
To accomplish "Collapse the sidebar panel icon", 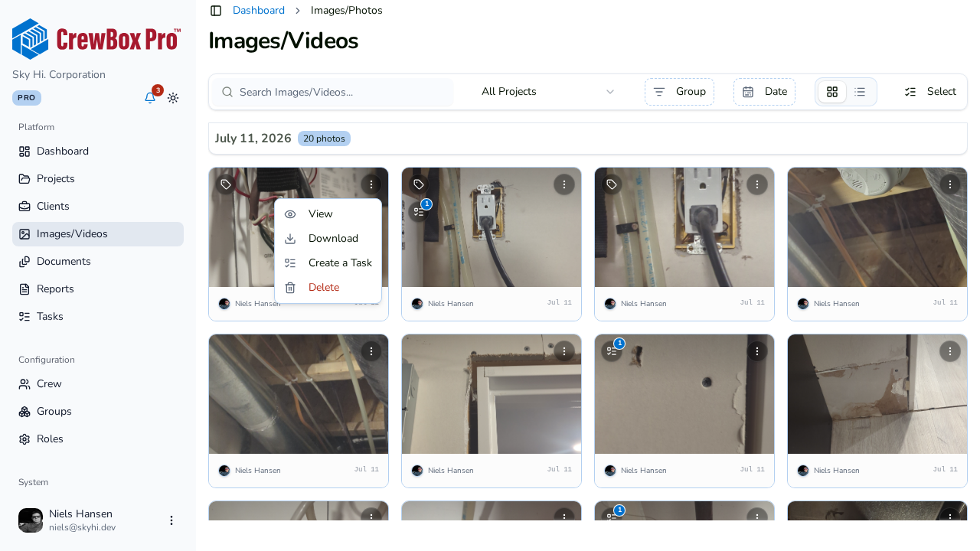I will pyautogui.click(x=216, y=11).
